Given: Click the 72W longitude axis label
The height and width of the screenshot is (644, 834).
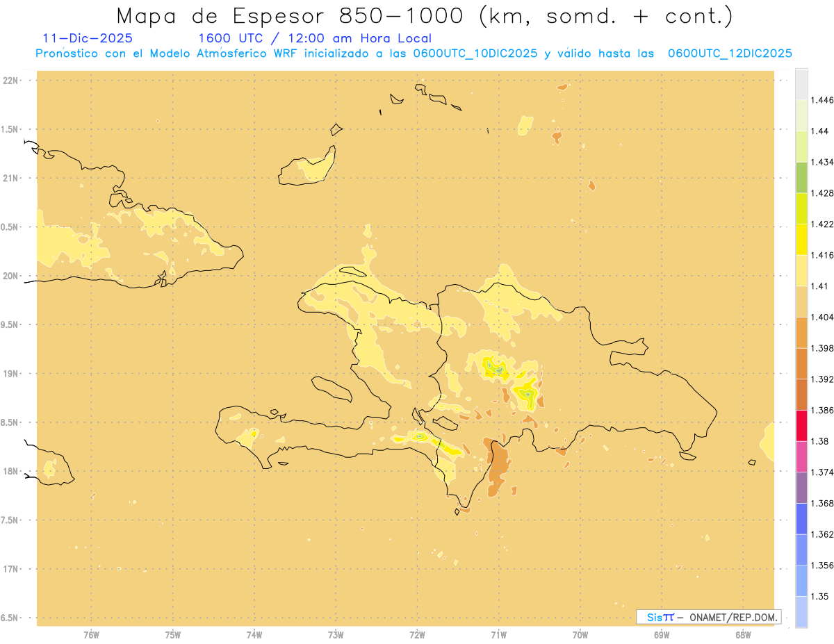Looking at the screenshot, I should 417,635.
